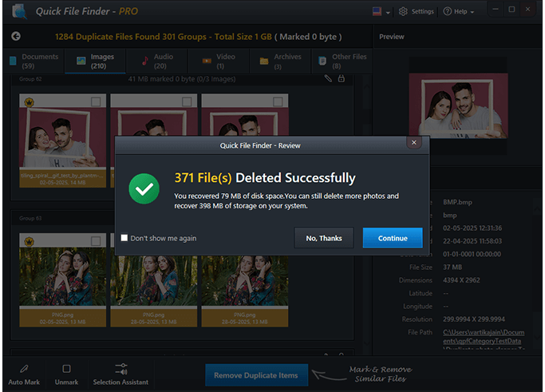Open the language flag dropdown
Viewport: 545px width, 392px height.
(x=380, y=12)
